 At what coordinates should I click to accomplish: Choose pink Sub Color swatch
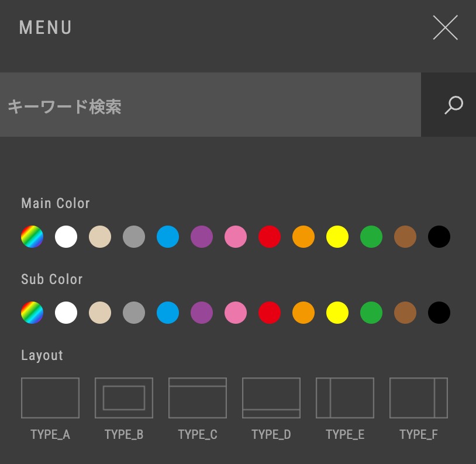[236, 313]
